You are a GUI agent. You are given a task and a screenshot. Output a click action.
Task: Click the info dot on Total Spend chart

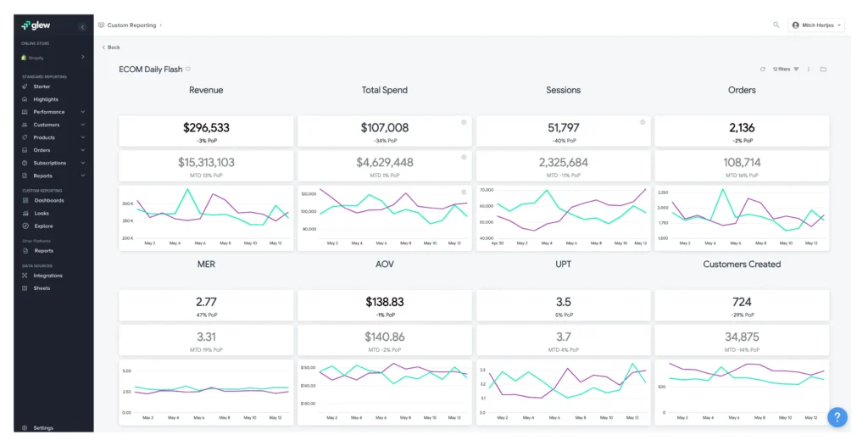(464, 192)
